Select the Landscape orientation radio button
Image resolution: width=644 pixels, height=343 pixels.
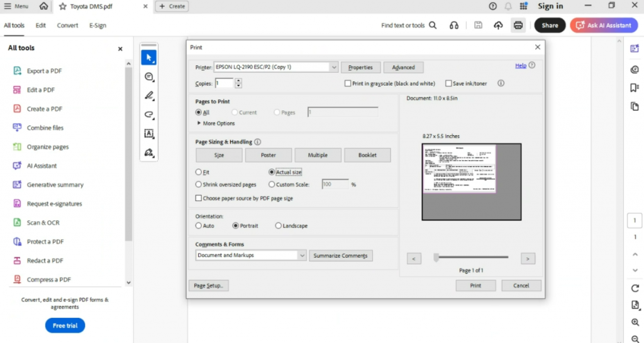coord(279,226)
